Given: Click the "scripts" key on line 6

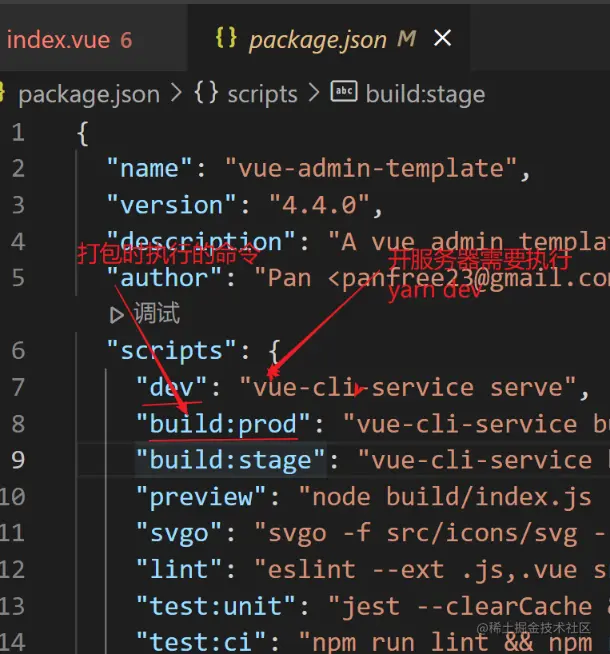Looking at the screenshot, I should pyautogui.click(x=171, y=350).
